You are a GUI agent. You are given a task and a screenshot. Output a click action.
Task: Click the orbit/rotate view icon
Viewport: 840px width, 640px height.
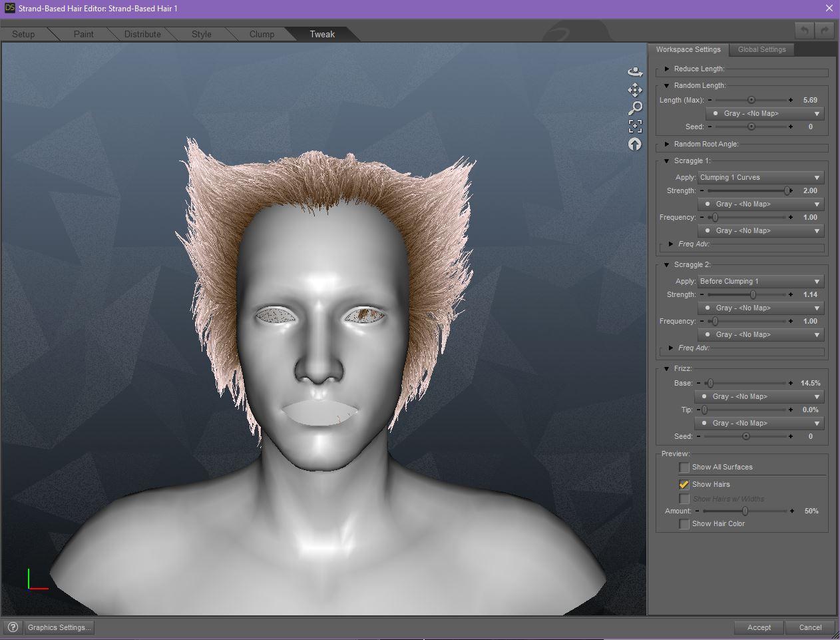click(x=635, y=72)
